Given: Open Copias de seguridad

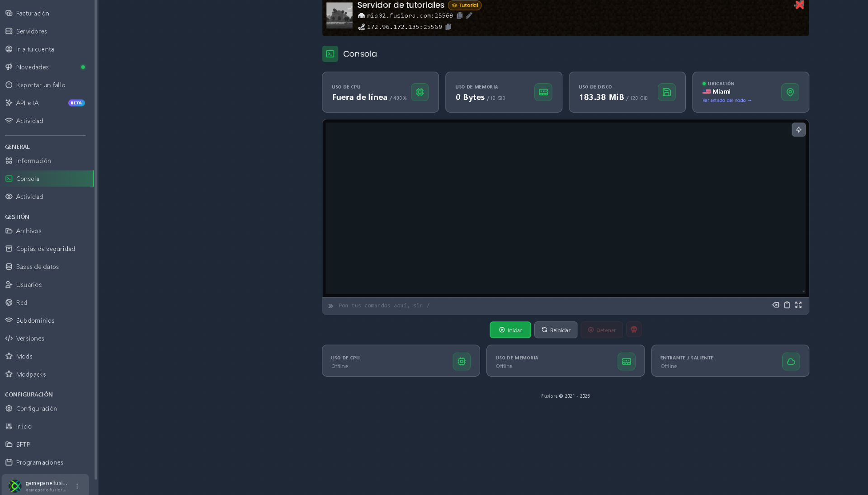Looking at the screenshot, I should [x=45, y=249].
